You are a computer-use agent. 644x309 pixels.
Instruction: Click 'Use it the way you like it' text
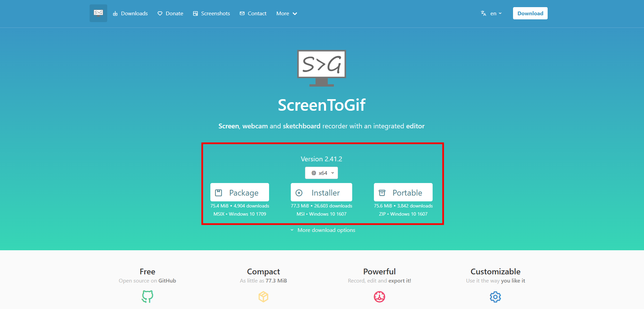[495, 281]
